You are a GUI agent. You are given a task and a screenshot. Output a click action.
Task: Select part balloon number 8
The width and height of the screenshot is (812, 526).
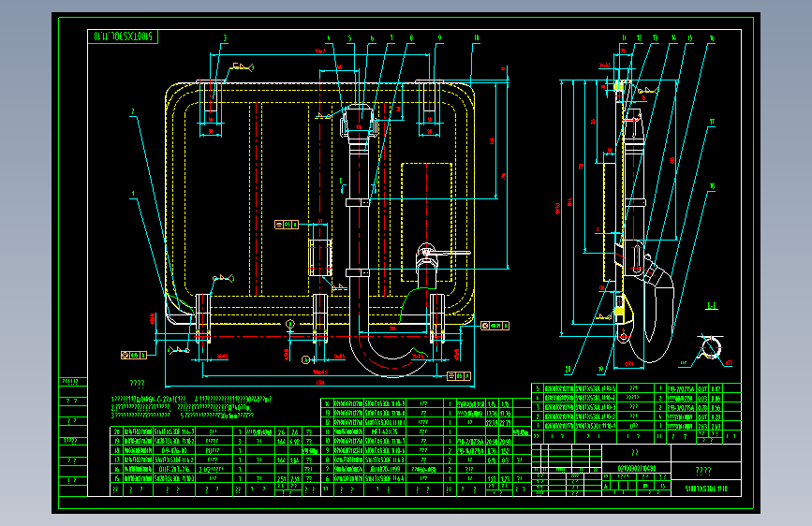[x=411, y=37]
